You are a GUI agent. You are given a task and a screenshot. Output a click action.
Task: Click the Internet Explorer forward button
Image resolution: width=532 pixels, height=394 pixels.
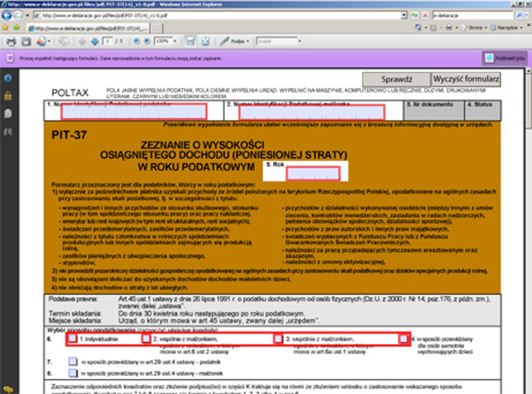18,15
